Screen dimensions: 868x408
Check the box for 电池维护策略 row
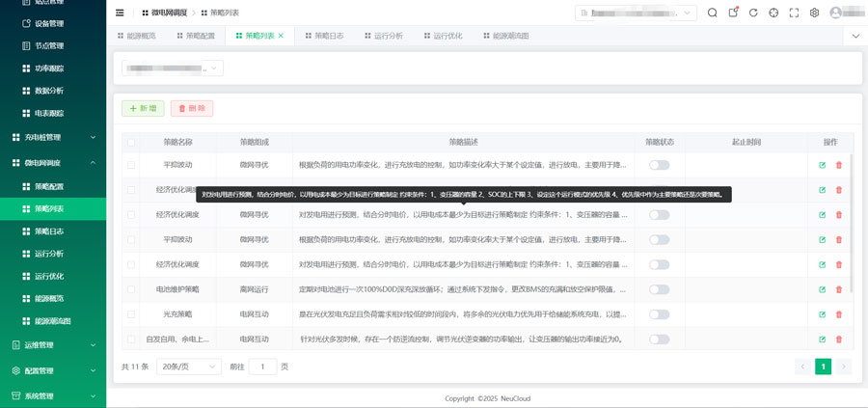(131, 289)
